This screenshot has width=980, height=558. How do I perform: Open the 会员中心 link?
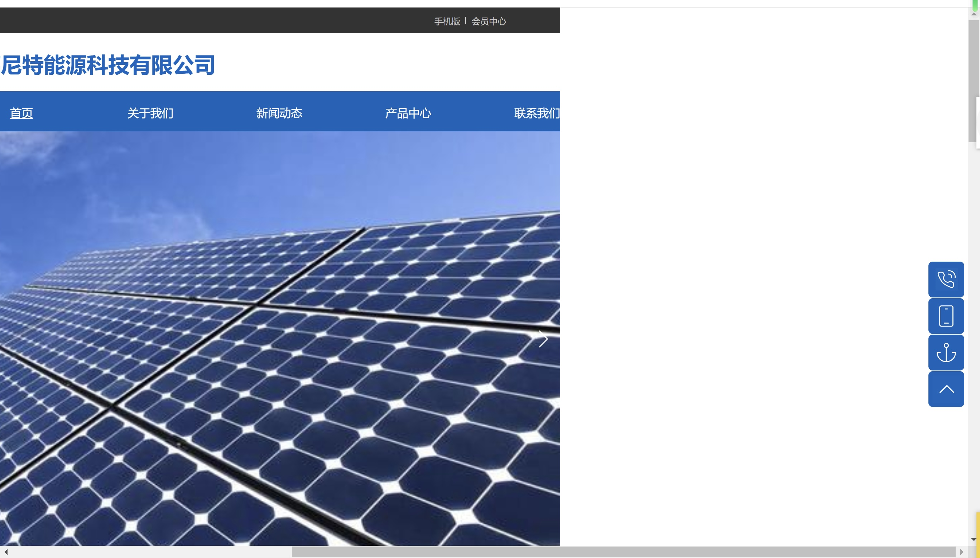pyautogui.click(x=489, y=21)
